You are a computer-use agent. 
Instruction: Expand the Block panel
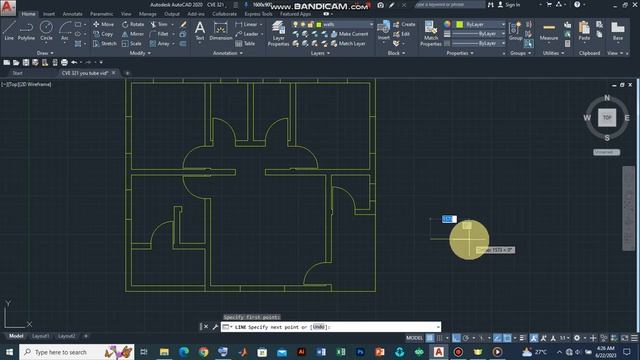(396, 53)
